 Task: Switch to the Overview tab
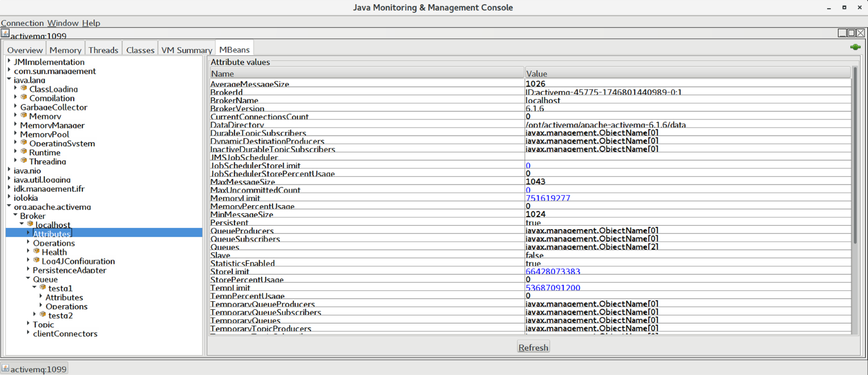25,49
